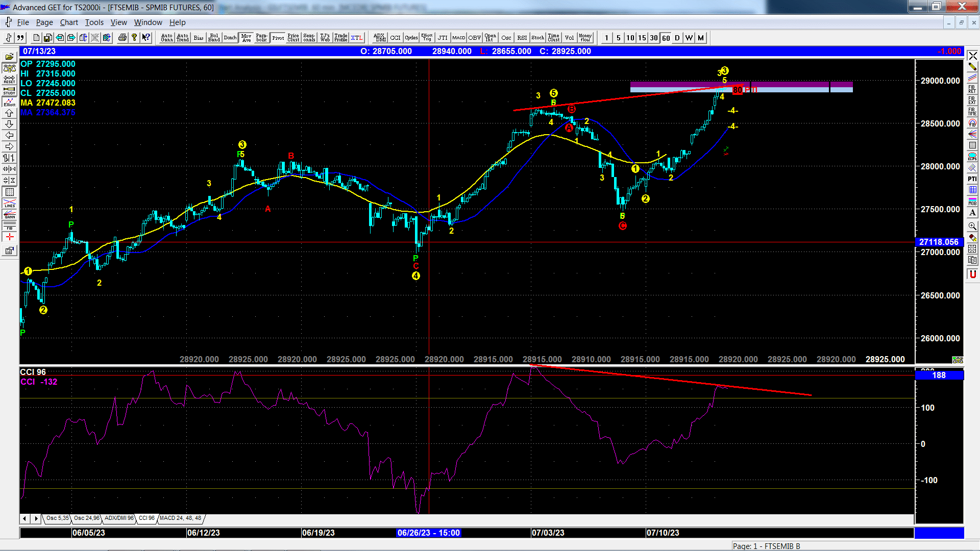Select the text annotation A tool
The height and width of the screenshot is (551, 980).
pos(972,212)
